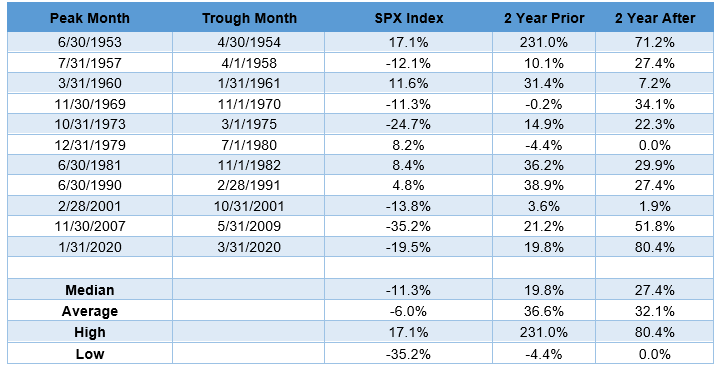Select the 11/30/2007 peak date cell
The width and height of the screenshot is (717, 369).
tap(90, 226)
